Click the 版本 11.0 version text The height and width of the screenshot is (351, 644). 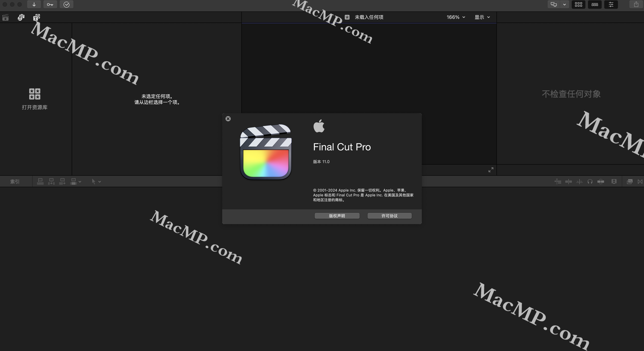point(321,162)
